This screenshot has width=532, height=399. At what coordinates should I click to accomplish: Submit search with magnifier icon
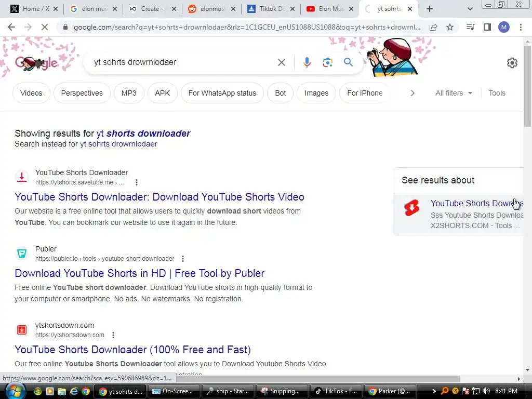[348, 62]
